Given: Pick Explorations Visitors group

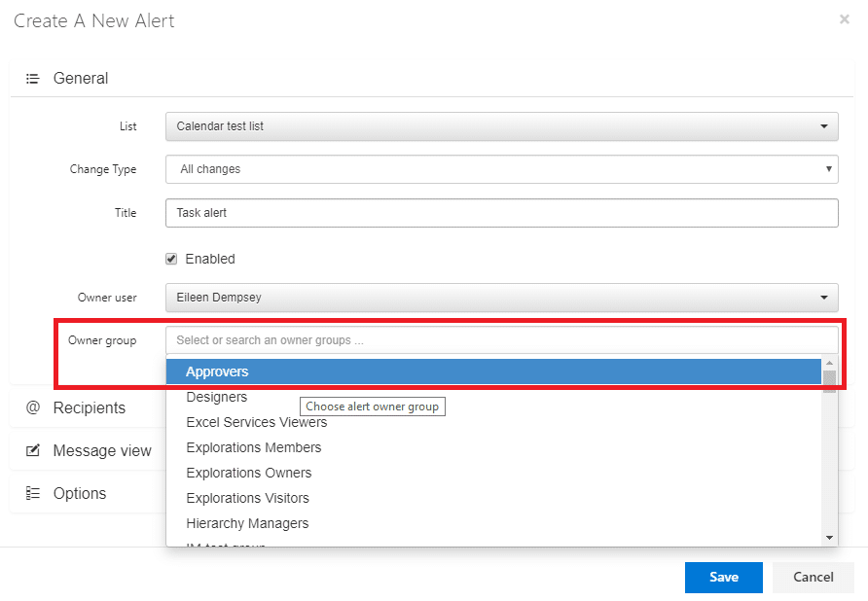Looking at the screenshot, I should [x=493, y=498].
